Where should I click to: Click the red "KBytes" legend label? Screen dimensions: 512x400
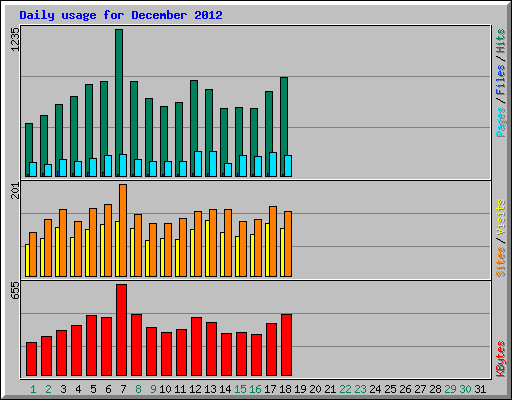pyautogui.click(x=501, y=359)
